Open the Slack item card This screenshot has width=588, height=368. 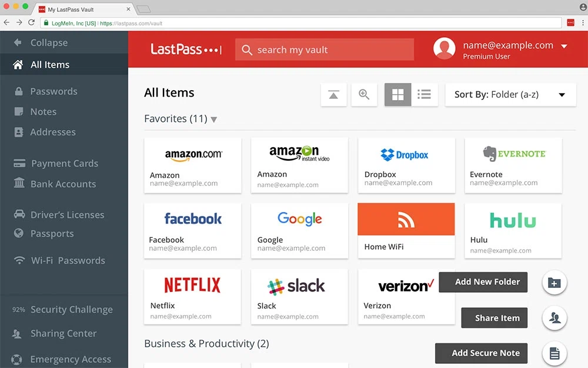coord(299,297)
